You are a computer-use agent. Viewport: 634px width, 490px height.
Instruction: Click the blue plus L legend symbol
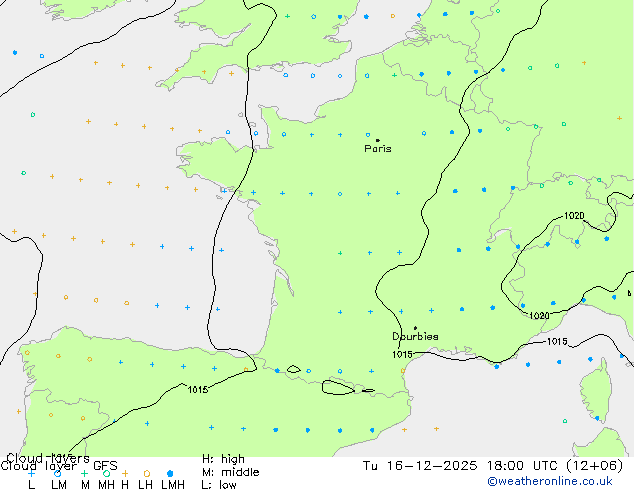pos(31,473)
